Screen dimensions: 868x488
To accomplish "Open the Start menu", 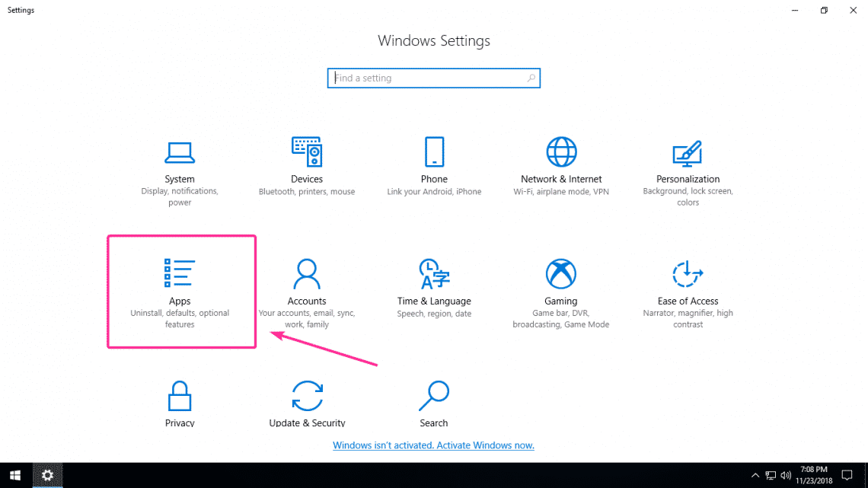I will coord(14,475).
